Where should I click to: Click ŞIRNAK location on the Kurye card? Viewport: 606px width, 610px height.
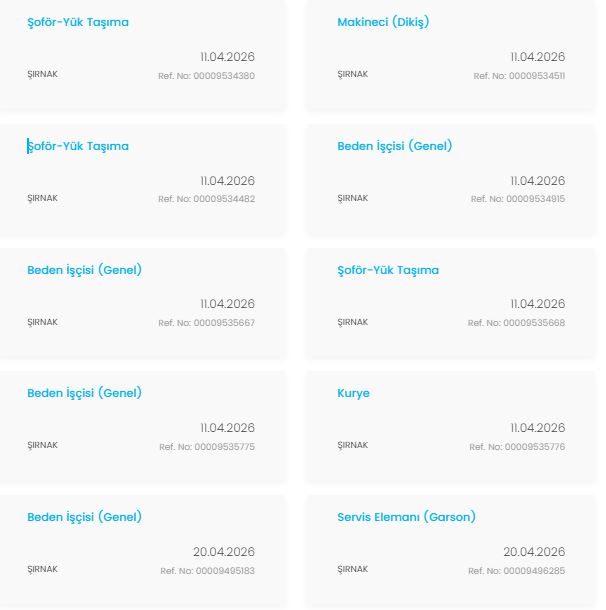point(353,446)
